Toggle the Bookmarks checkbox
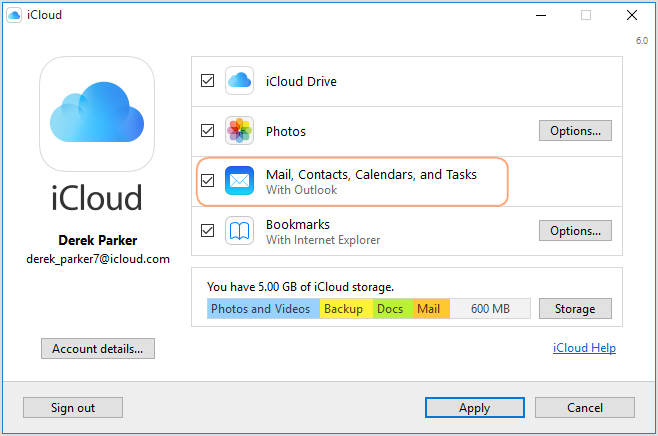658x436 pixels. (x=207, y=231)
